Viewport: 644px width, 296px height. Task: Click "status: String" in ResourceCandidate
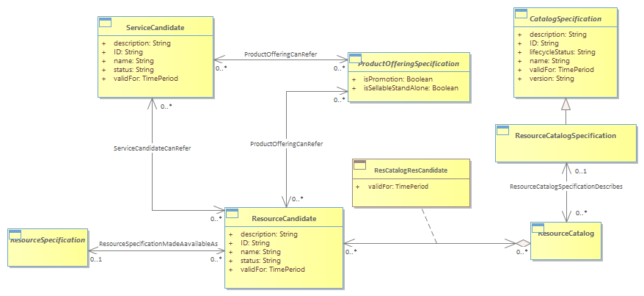click(x=261, y=261)
